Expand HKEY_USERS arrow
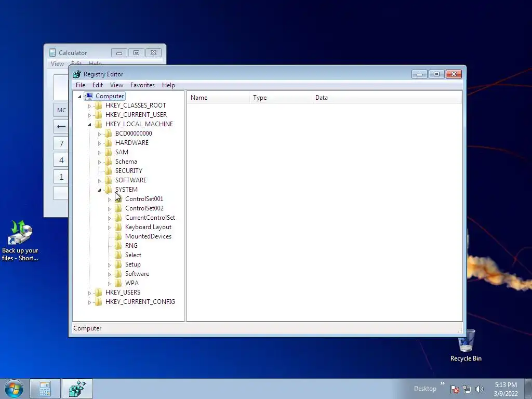This screenshot has height=399, width=532. tap(89, 293)
